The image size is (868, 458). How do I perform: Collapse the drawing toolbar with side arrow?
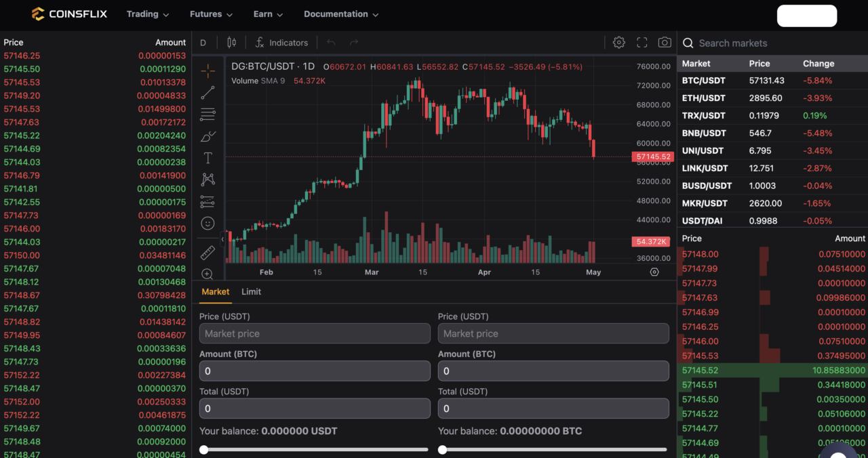(222, 239)
